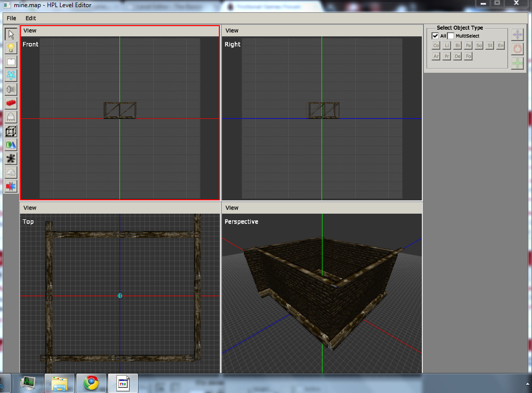Select the red brick Static Objects tool
The width and height of the screenshot is (532, 393).
tap(11, 104)
